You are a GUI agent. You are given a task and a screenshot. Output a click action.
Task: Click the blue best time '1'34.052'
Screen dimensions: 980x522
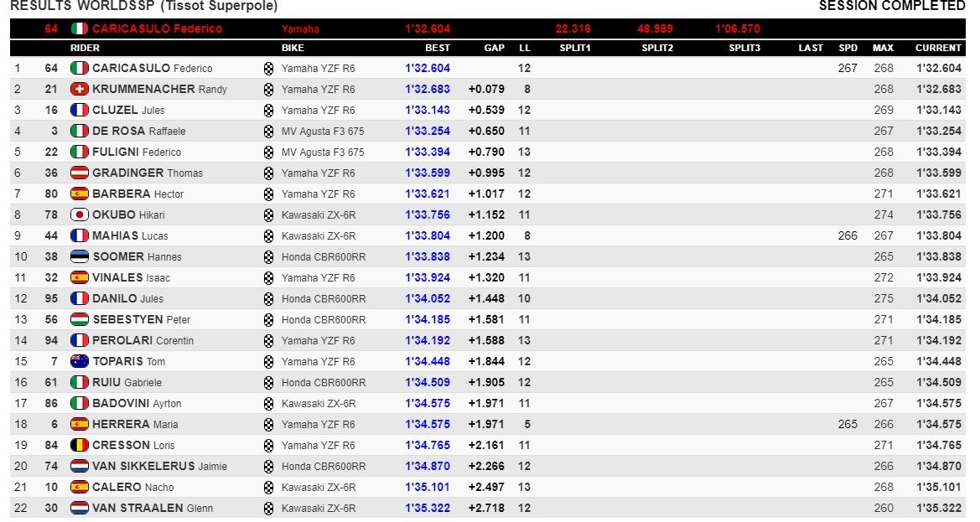428,299
